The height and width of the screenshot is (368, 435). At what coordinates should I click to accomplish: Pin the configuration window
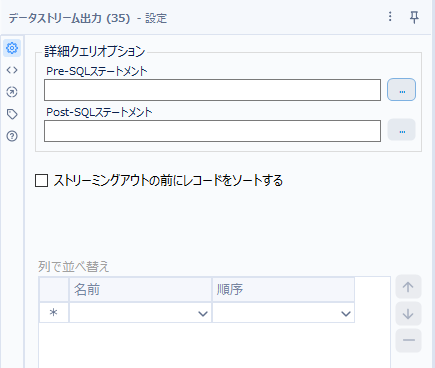pos(414,17)
